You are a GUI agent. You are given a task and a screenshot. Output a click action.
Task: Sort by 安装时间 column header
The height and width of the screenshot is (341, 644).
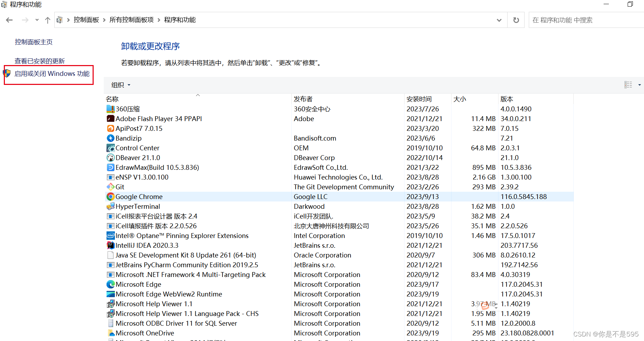point(428,99)
